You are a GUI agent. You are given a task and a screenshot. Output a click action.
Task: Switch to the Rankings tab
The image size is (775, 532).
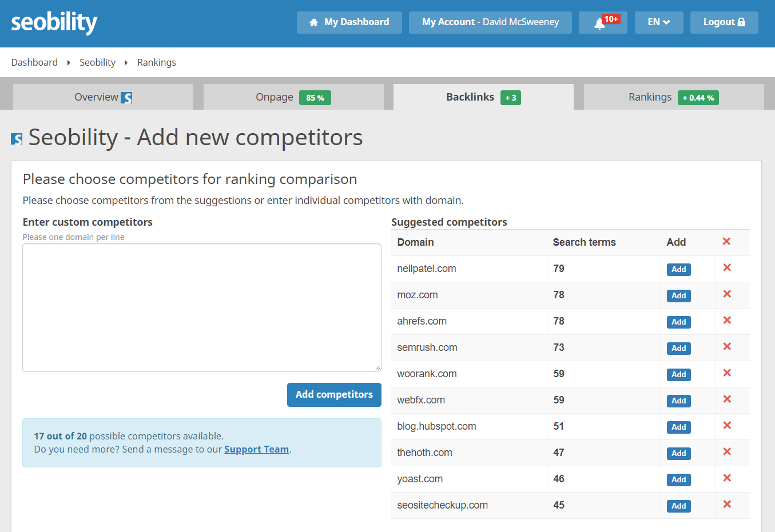click(650, 97)
